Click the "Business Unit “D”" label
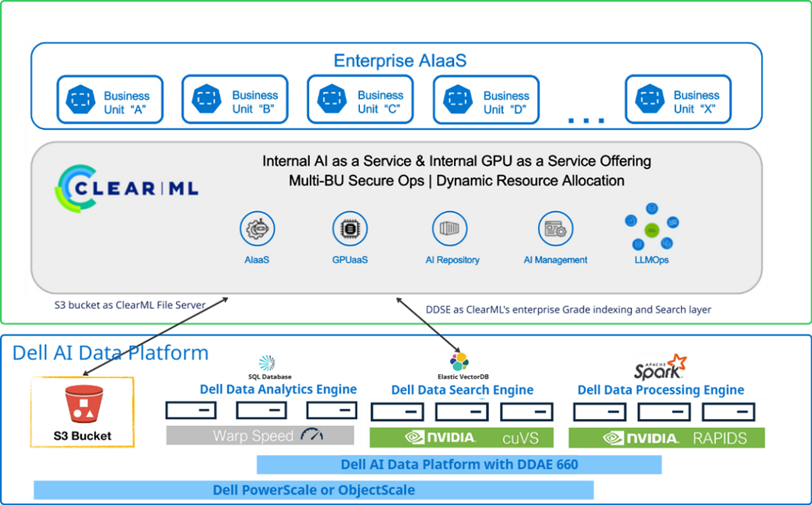Screen dimensions: 812x505 pos(506,102)
